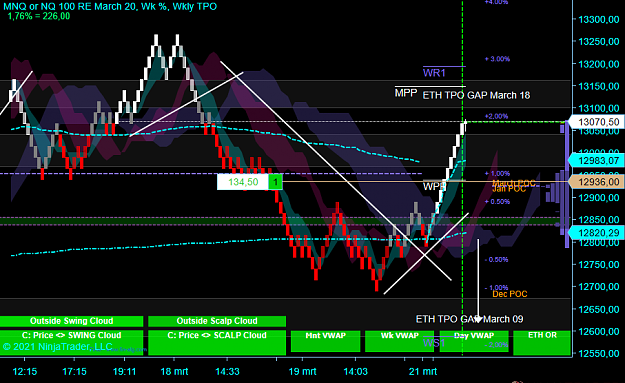Click the +2.00% weekly percent label
Image resolution: width=625 pixels, height=383 pixels.
(497, 116)
